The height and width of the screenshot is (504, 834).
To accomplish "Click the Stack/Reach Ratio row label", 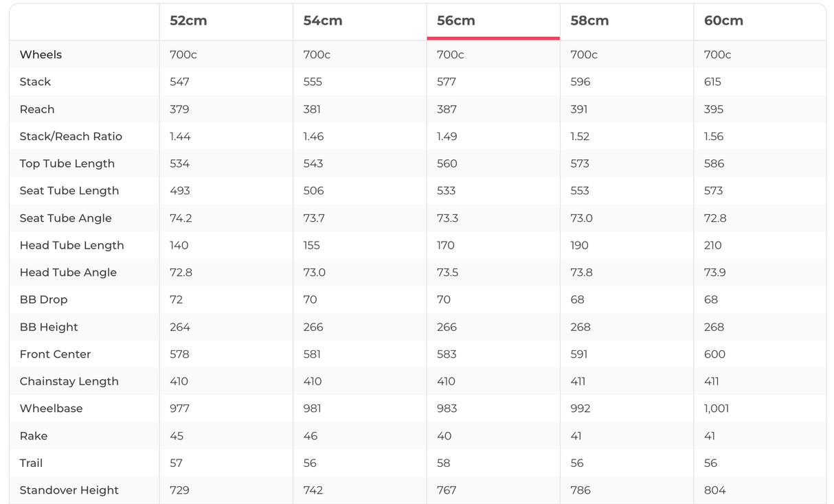I will (x=71, y=137).
